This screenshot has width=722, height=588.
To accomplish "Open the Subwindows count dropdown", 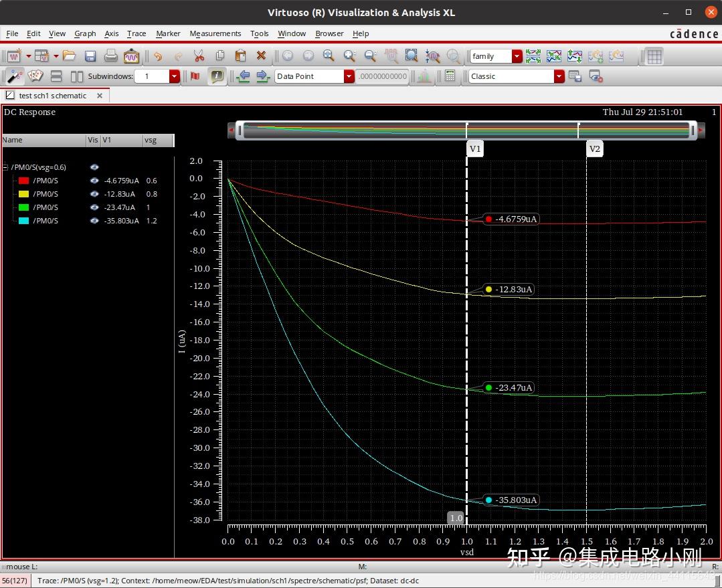I will point(174,76).
